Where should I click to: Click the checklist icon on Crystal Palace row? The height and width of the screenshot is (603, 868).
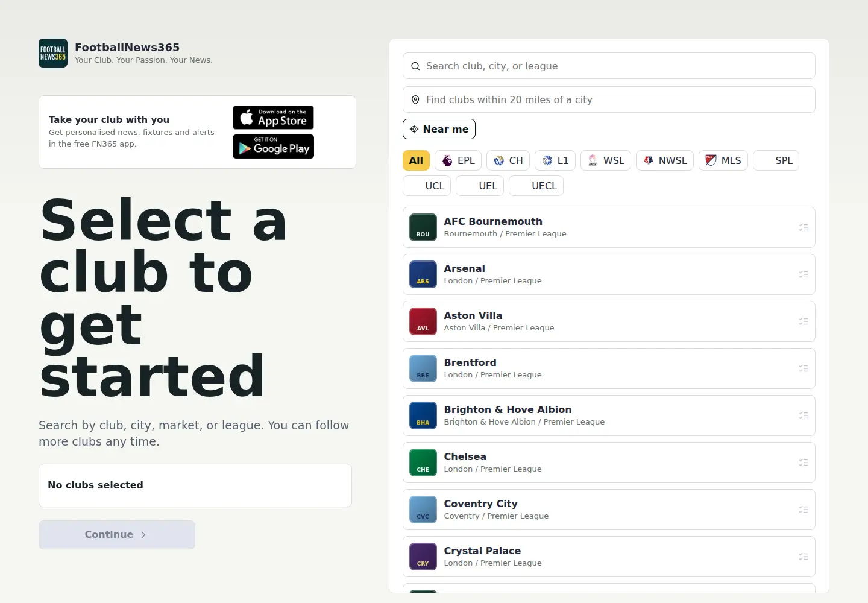pos(803,557)
